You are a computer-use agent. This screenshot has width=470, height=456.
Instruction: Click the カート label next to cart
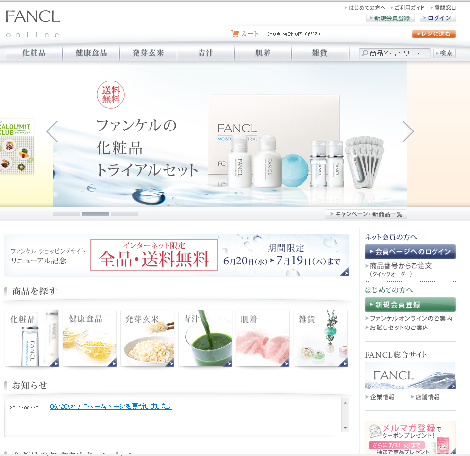(x=250, y=34)
